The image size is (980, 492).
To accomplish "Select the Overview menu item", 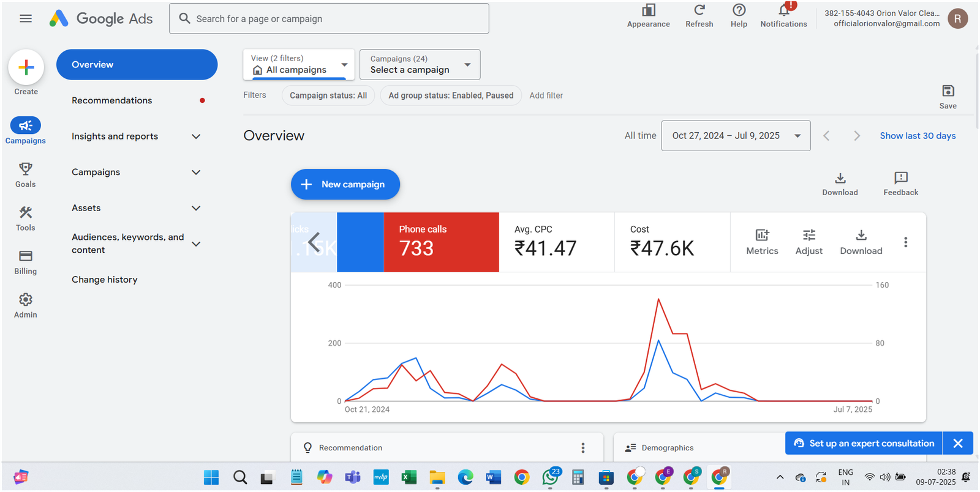I will point(137,65).
